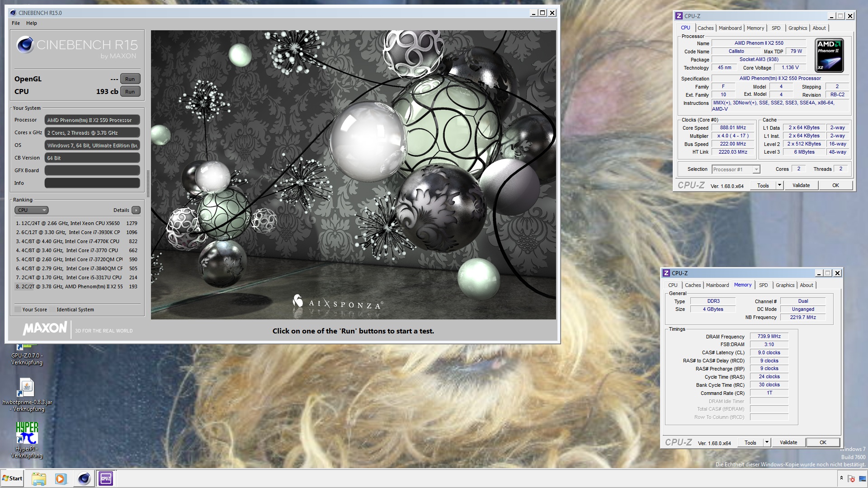Run the OpenGL benchmark
Viewport: 868px width, 488px height.
(x=130, y=79)
